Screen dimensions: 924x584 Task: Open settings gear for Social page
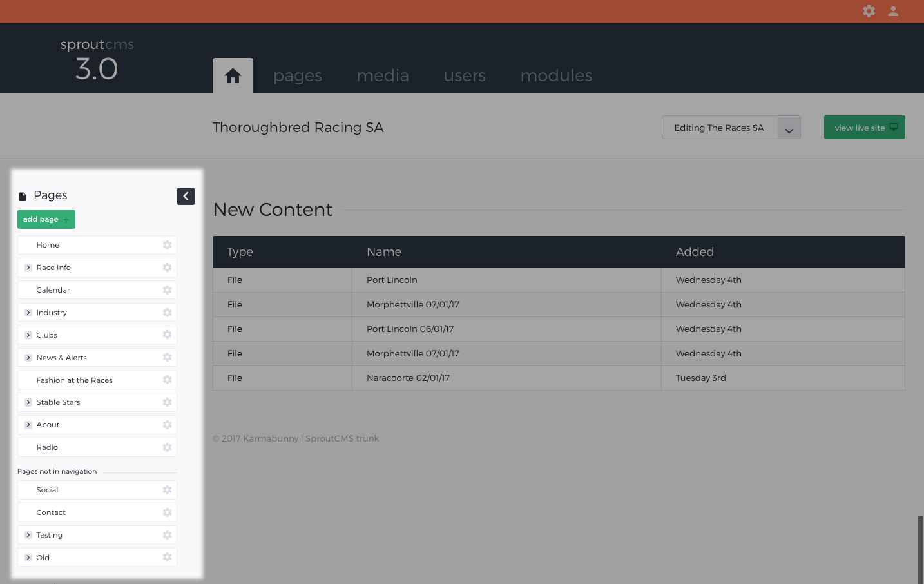pyautogui.click(x=167, y=490)
